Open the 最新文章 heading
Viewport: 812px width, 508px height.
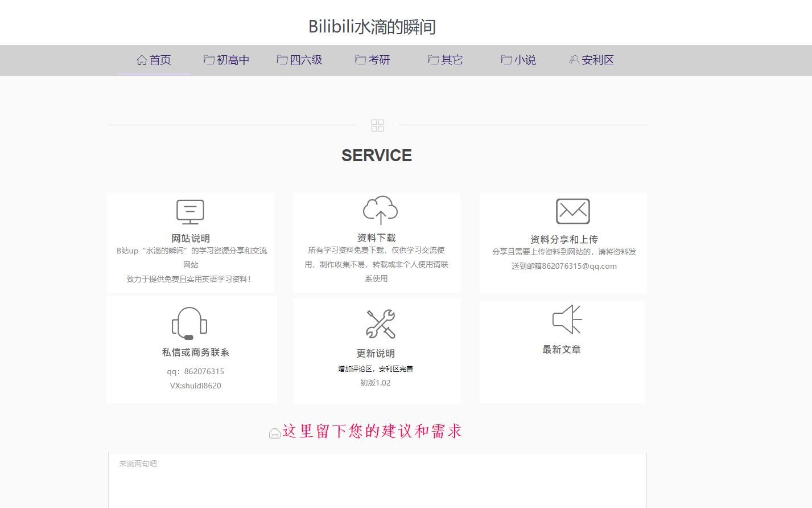click(562, 349)
